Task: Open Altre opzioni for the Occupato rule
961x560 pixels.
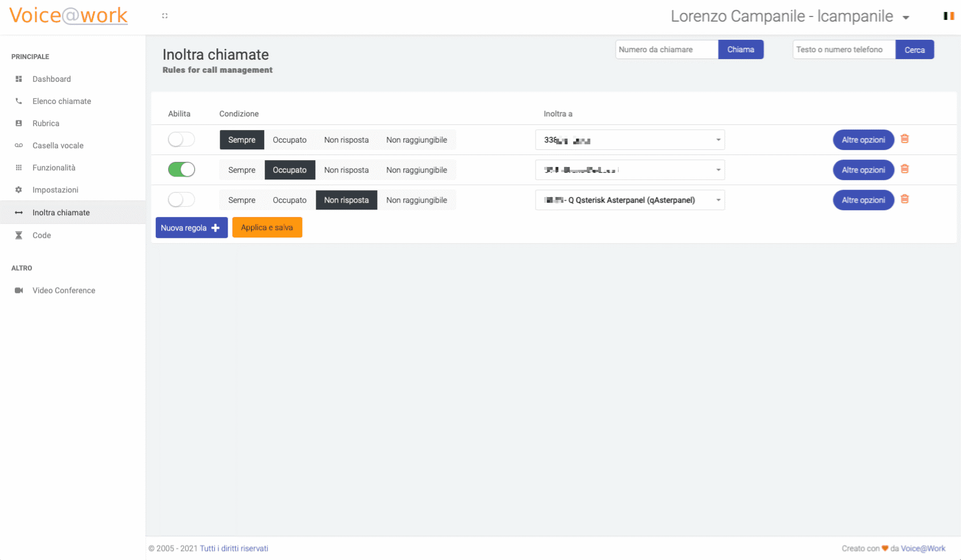Action: click(x=863, y=170)
